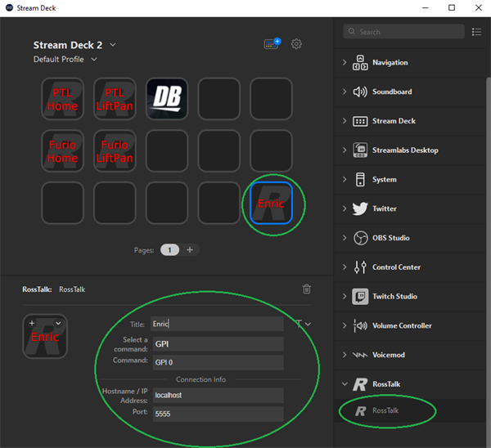This screenshot has height=448, width=491.
Task: Click the Voicemod icon
Action: click(360, 355)
